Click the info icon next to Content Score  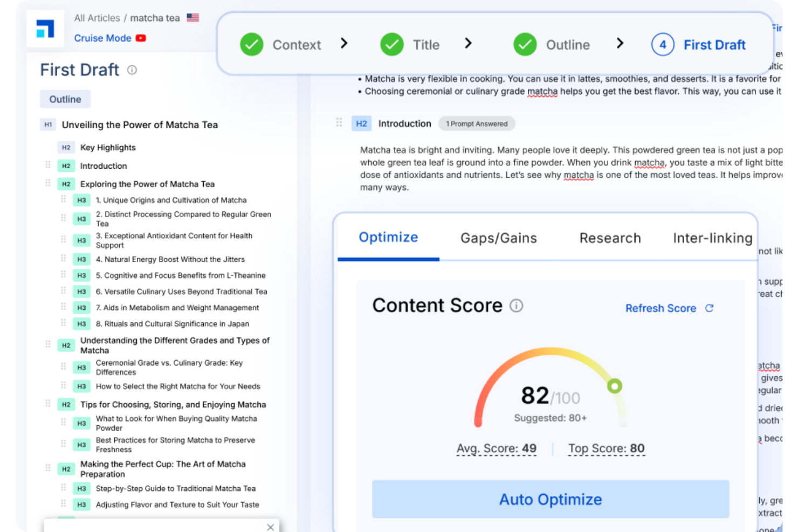(517, 306)
